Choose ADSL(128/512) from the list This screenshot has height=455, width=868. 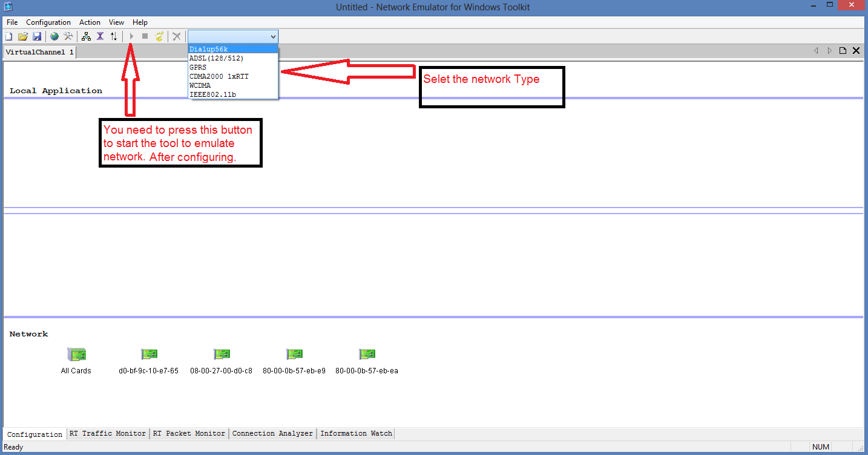click(216, 57)
